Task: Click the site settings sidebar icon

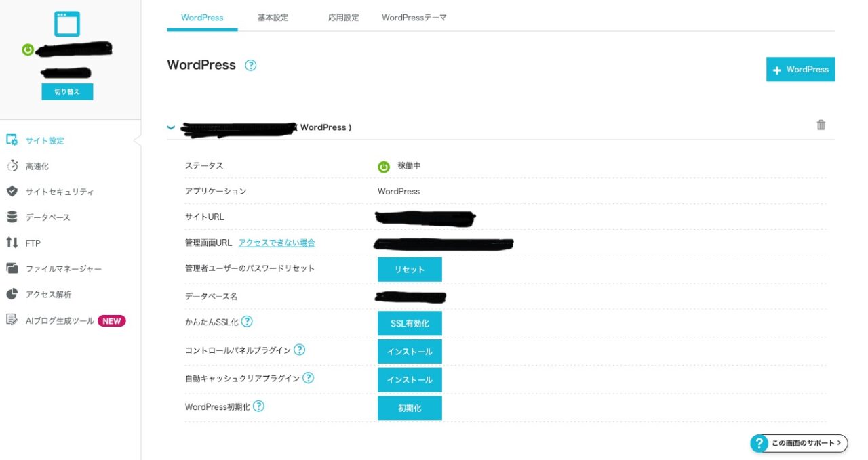Action: pos(12,140)
